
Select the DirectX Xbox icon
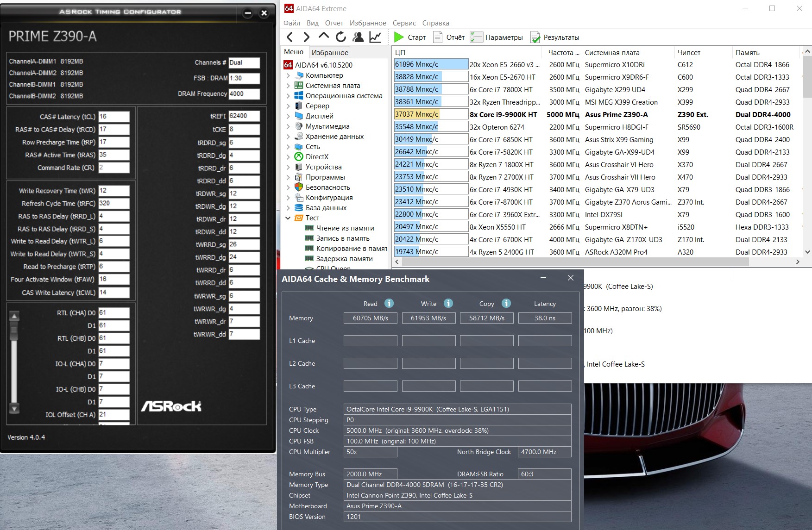click(x=299, y=156)
